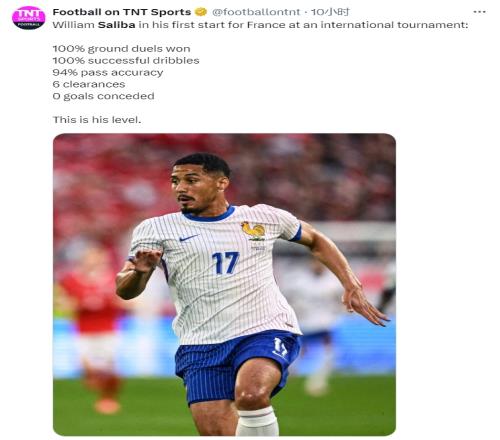Open the TNT Sports profile avatar
The width and height of the screenshot is (500, 440).
coord(28,18)
